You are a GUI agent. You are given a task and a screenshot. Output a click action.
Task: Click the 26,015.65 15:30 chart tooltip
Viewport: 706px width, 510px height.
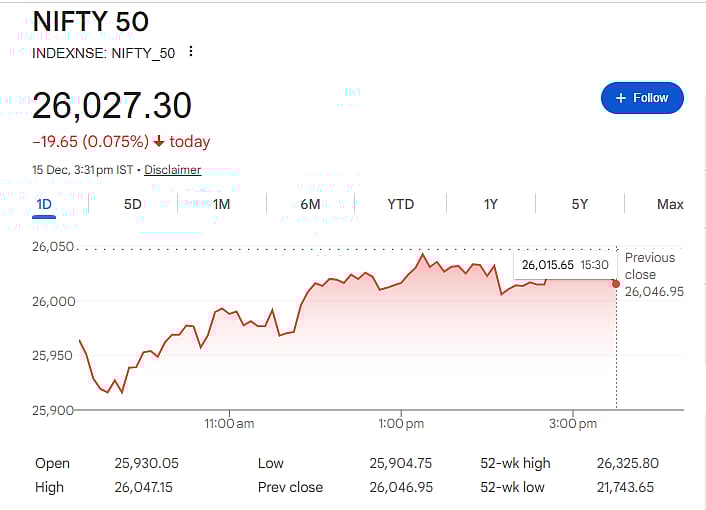[x=565, y=265]
